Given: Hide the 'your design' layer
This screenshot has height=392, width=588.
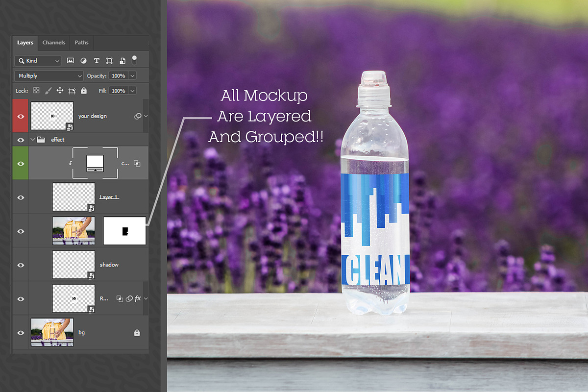Looking at the screenshot, I should [21, 116].
